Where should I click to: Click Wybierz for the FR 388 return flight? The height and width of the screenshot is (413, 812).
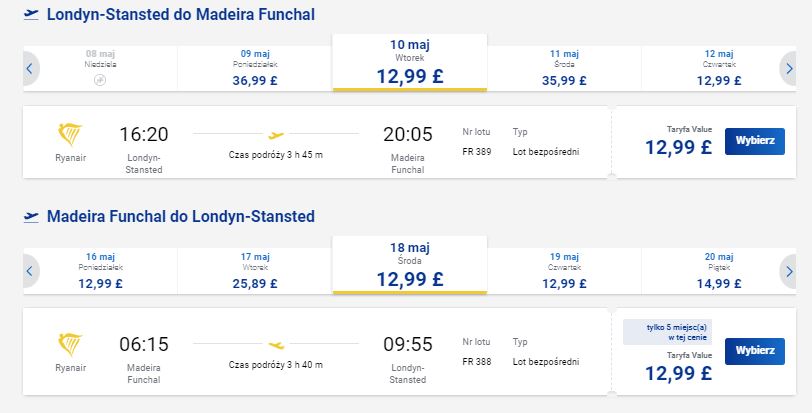(755, 351)
